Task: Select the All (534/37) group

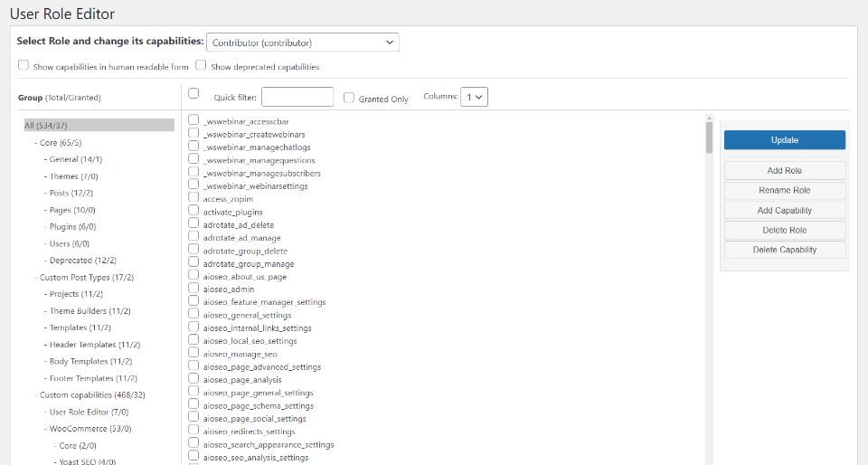Action: click(x=46, y=126)
